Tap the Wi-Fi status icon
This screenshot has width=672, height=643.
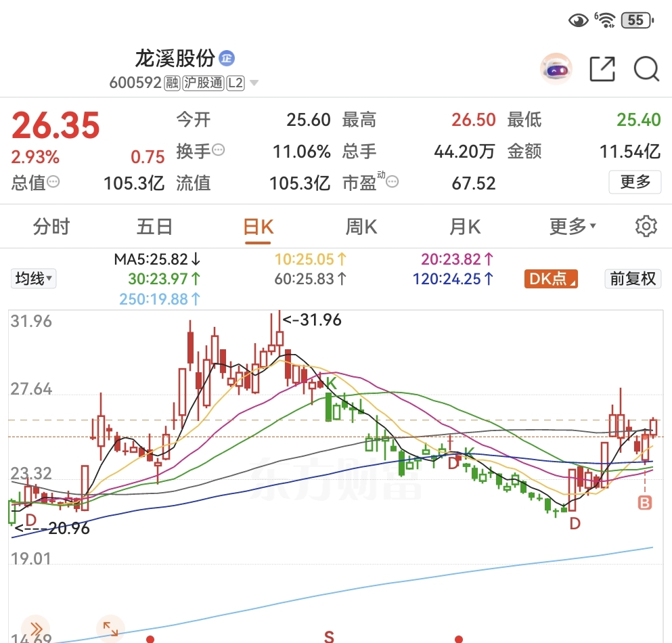tap(605, 20)
